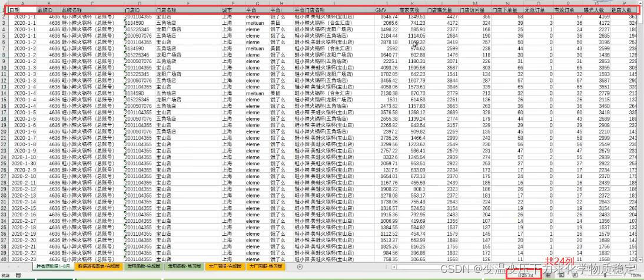Click the 100% zoom level indicator

[636, 275]
